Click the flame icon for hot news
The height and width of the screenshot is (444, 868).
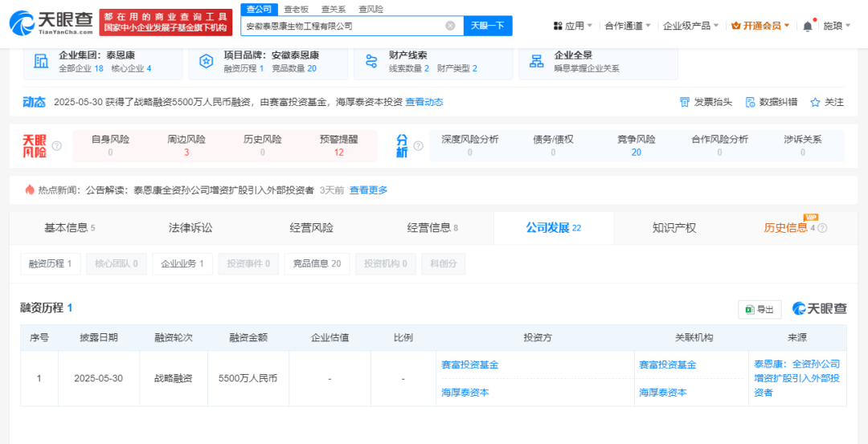pyautogui.click(x=30, y=189)
